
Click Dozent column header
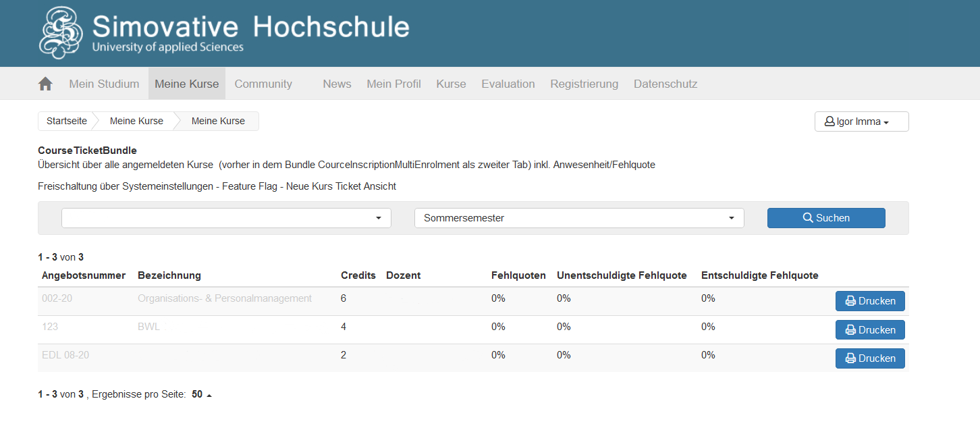click(x=403, y=275)
